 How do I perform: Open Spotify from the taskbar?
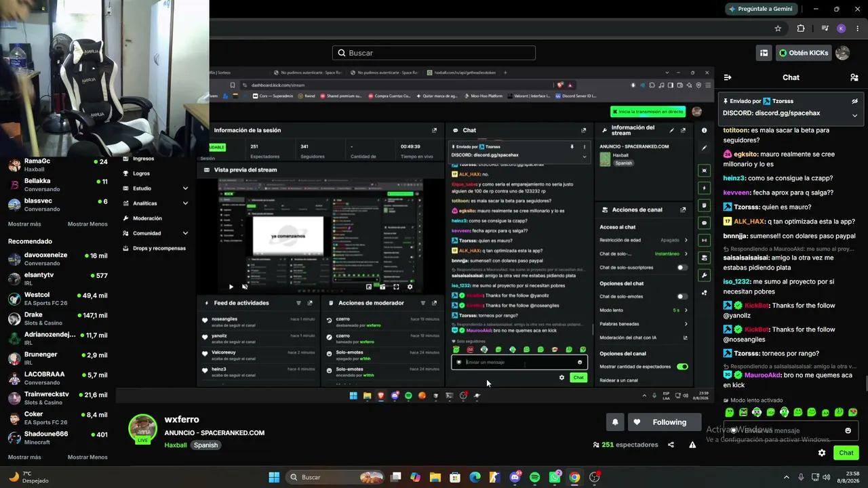(x=534, y=477)
